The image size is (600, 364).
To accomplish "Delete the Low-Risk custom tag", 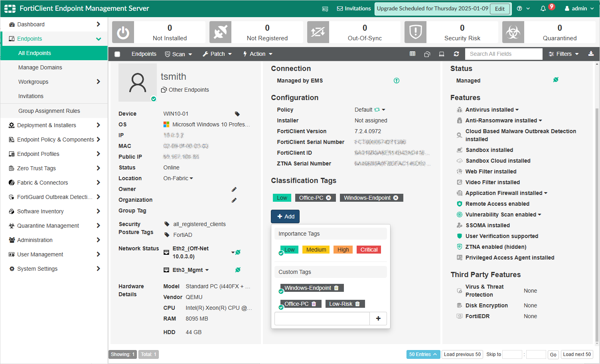I will point(357,304).
